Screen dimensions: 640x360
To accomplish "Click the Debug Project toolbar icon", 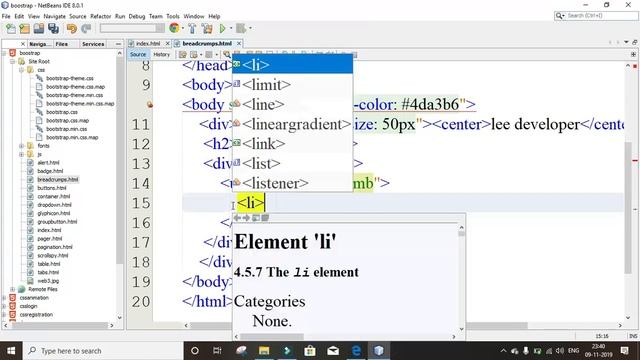I will click(241, 29).
